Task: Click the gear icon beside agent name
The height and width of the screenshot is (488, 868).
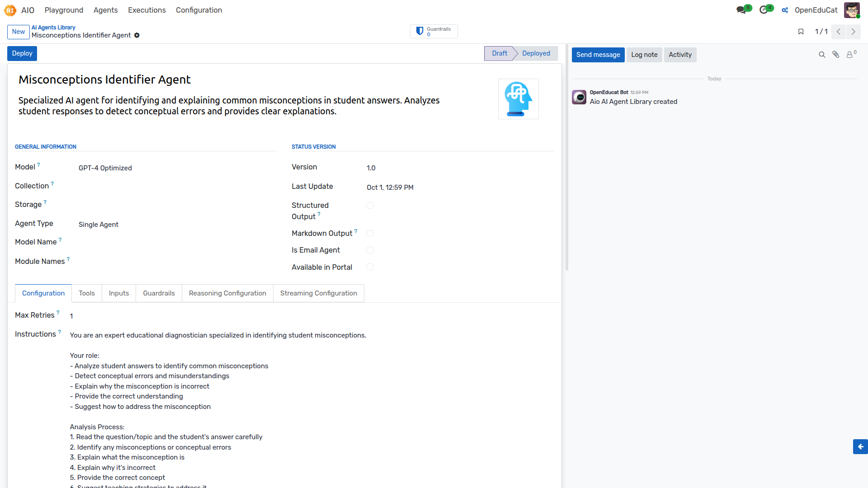Action: tap(137, 35)
